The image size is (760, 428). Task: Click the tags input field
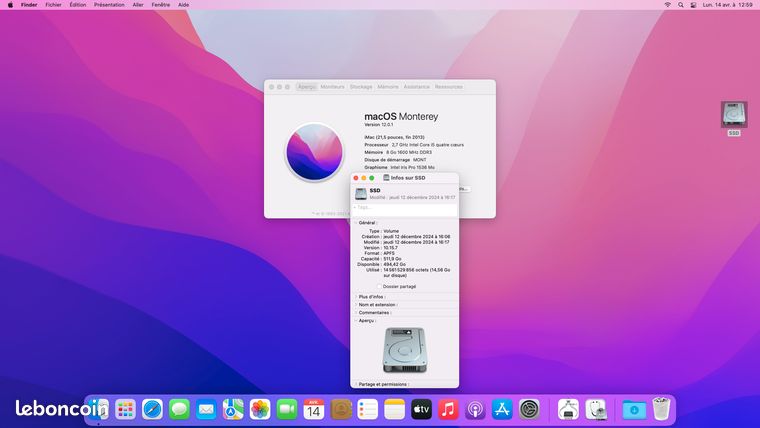pyautogui.click(x=404, y=207)
